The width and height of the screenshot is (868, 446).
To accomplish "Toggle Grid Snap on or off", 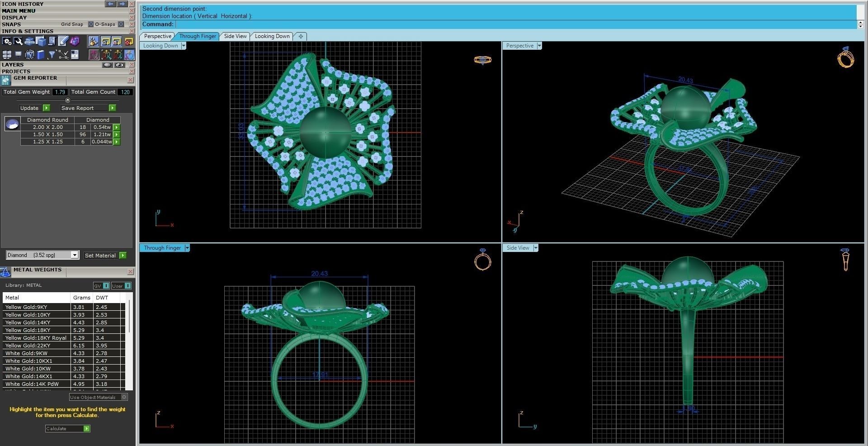I will 90,24.
